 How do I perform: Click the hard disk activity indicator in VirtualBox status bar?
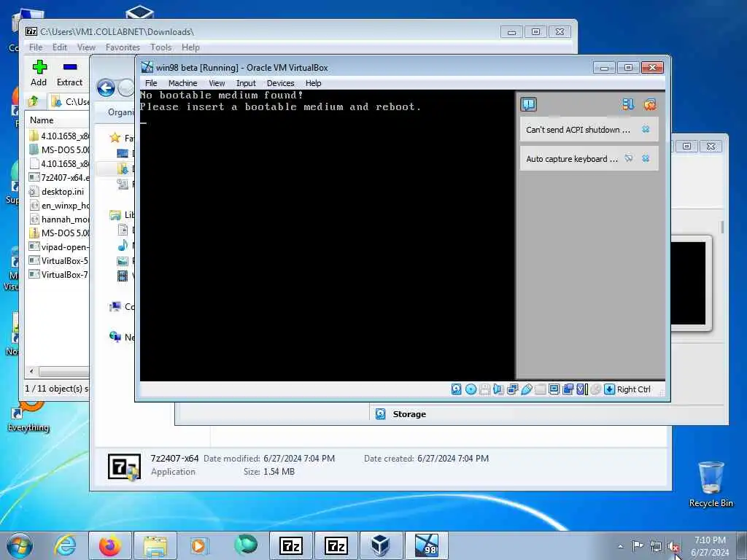point(457,389)
